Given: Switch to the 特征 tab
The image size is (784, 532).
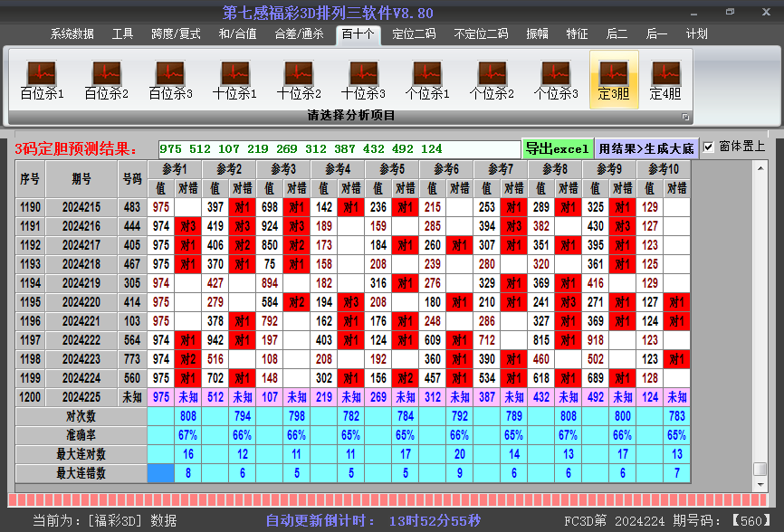Looking at the screenshot, I should [577, 34].
